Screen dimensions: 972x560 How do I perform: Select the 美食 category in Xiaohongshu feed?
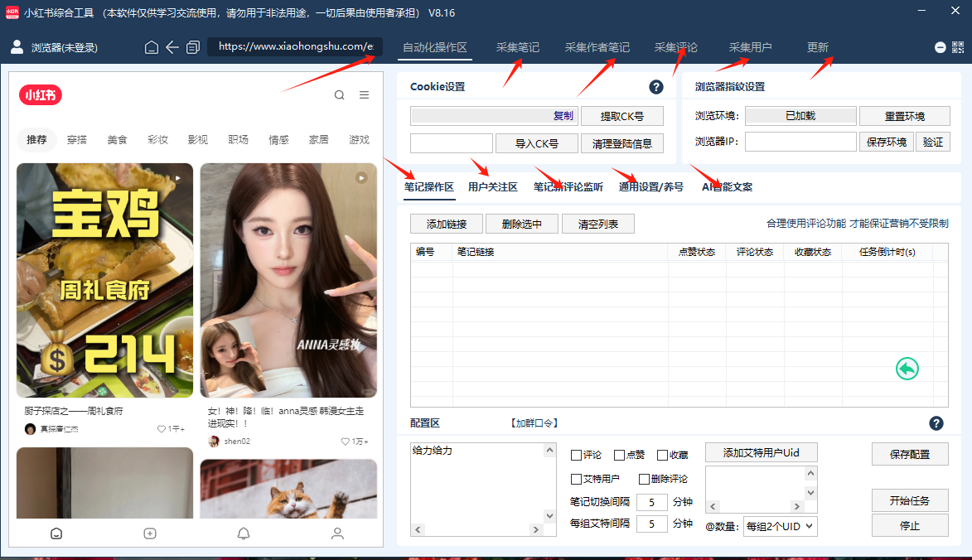[x=117, y=140]
